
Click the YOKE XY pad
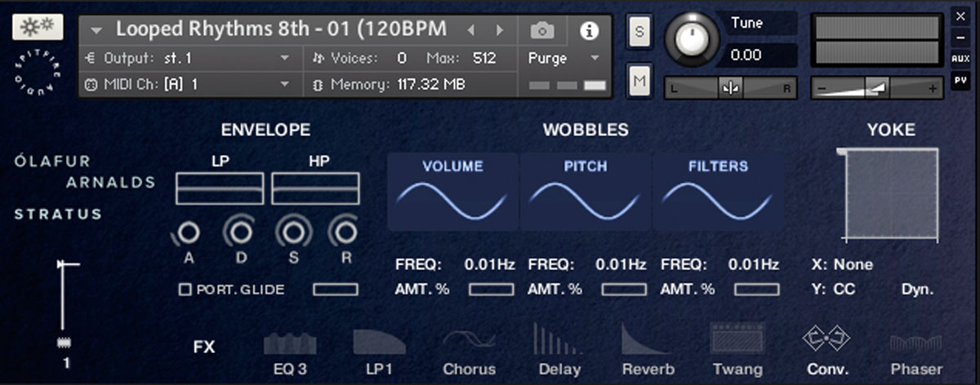891,195
